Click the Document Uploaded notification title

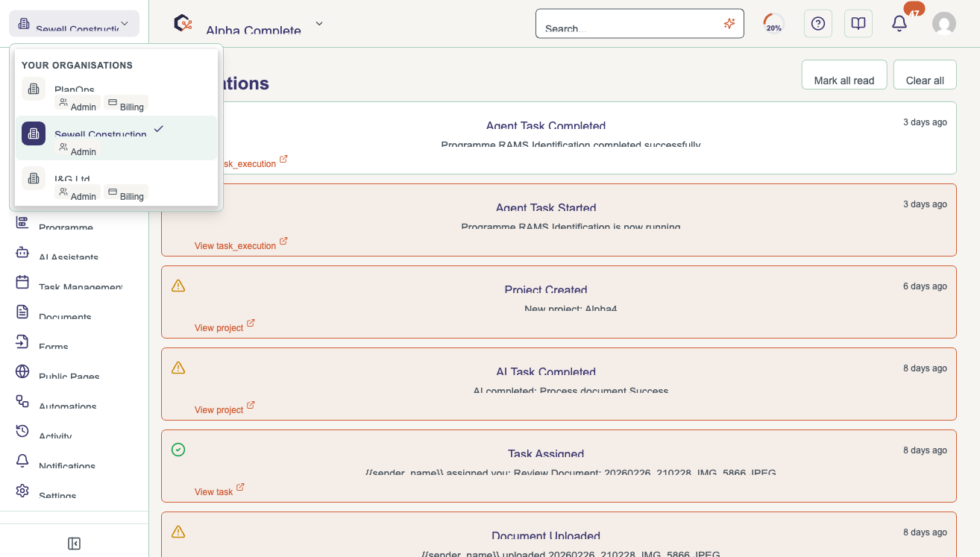(546, 535)
